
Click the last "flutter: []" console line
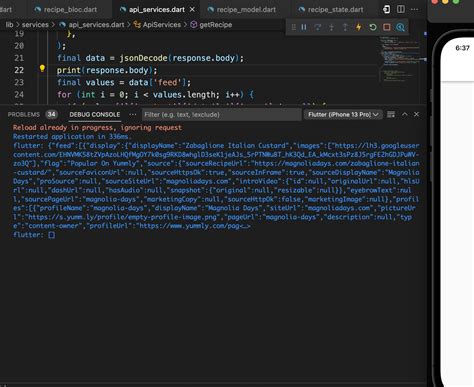point(34,235)
